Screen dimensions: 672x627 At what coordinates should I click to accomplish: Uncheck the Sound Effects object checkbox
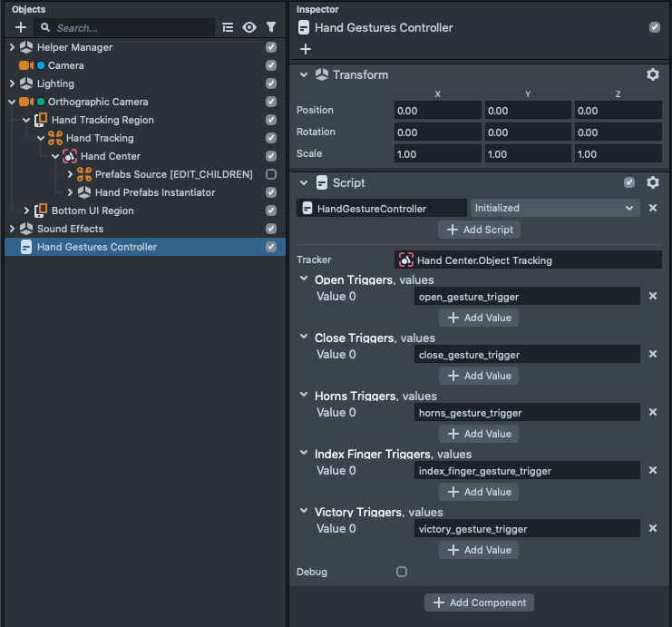point(270,229)
